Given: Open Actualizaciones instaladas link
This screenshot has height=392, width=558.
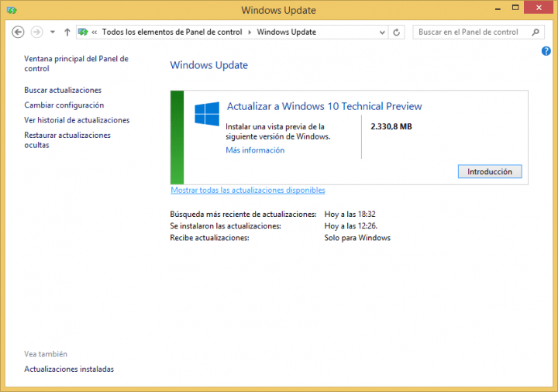Looking at the screenshot, I should point(69,370).
